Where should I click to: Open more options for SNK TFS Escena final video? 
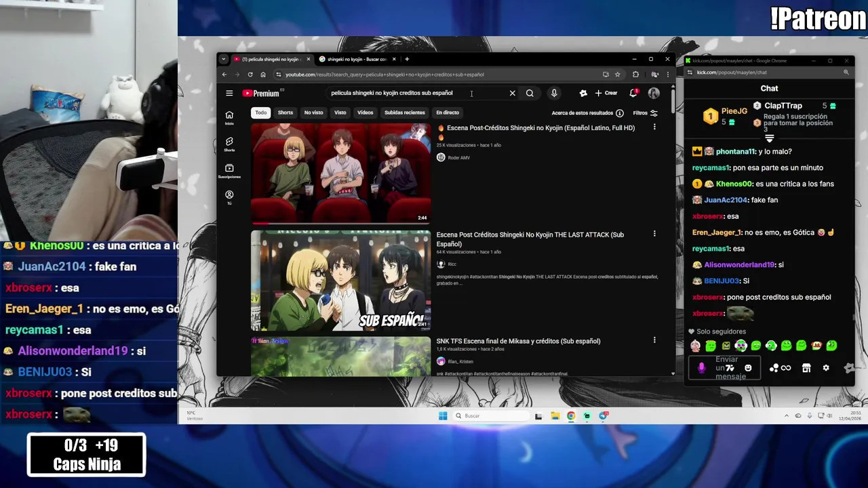654,340
